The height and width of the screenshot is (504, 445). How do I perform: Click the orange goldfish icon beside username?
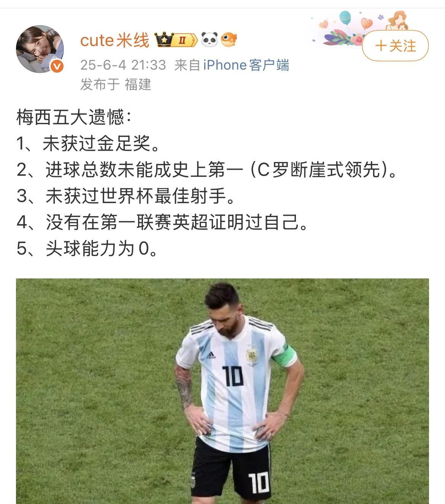click(x=229, y=40)
